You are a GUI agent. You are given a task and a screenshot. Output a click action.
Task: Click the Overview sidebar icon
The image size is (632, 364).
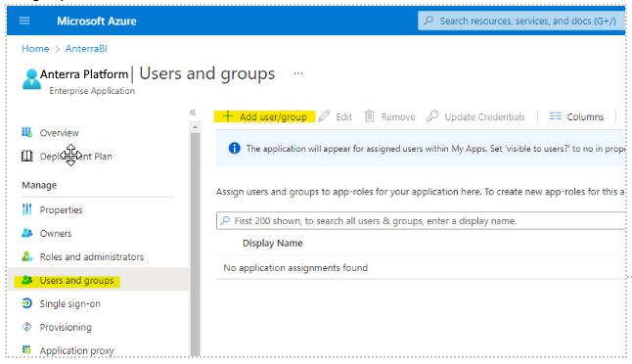[x=26, y=133]
